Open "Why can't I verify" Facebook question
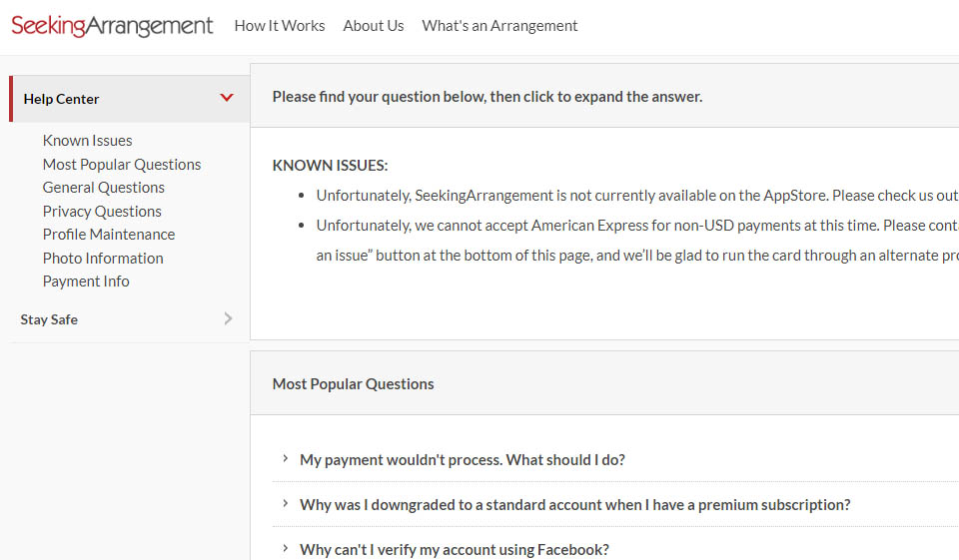The image size is (959, 560). 455,549
